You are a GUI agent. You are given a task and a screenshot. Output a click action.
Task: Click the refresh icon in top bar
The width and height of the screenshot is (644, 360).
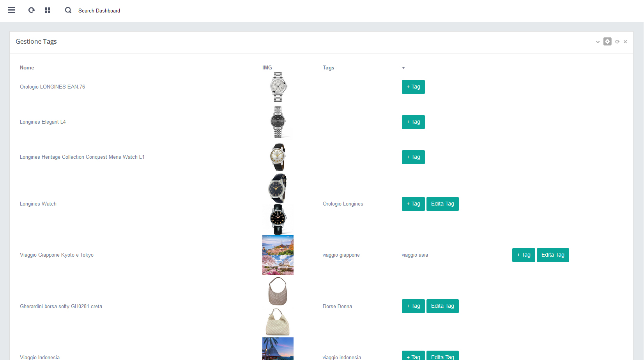point(32,10)
